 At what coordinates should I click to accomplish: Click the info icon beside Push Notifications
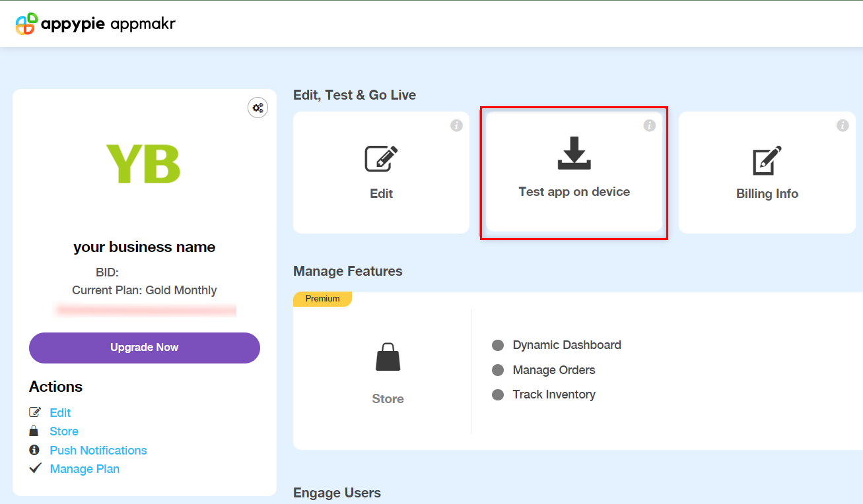pos(36,450)
